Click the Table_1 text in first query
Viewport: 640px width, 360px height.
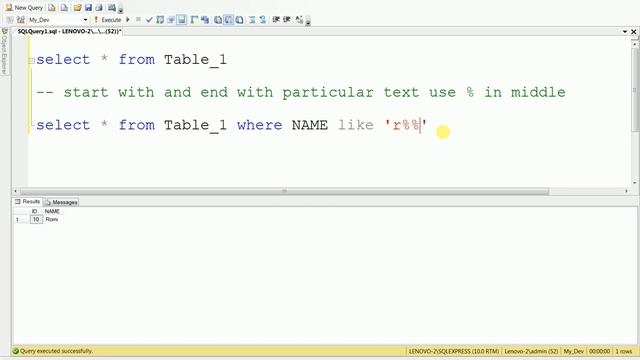click(x=195, y=60)
